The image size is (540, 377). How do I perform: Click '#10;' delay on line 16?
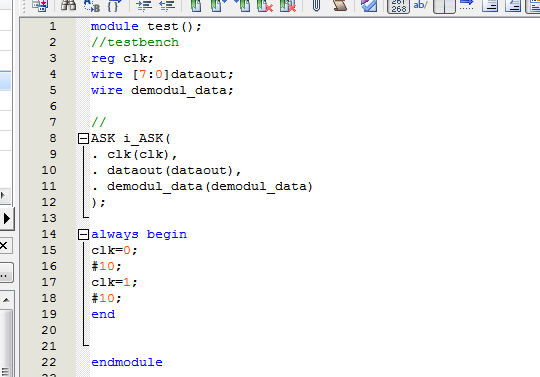[x=106, y=266]
